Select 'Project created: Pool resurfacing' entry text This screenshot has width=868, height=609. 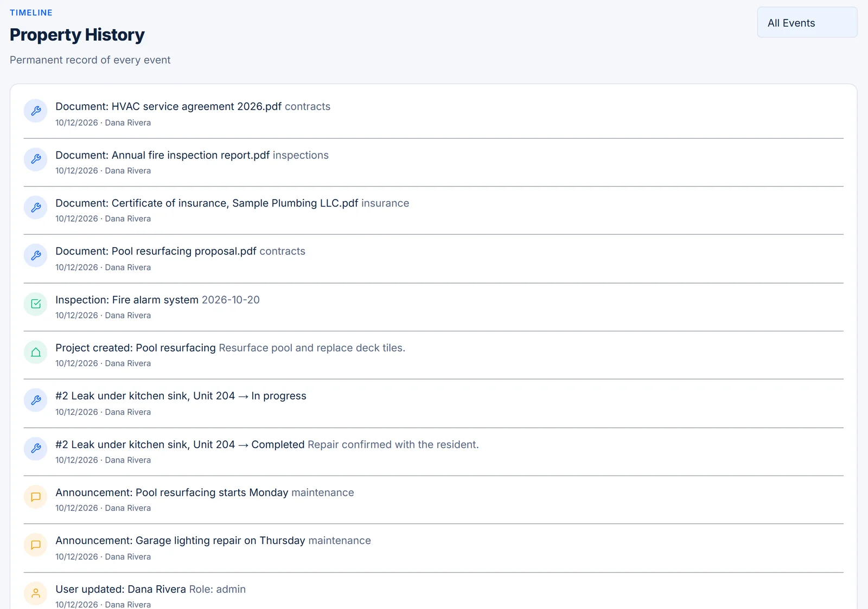tap(136, 348)
